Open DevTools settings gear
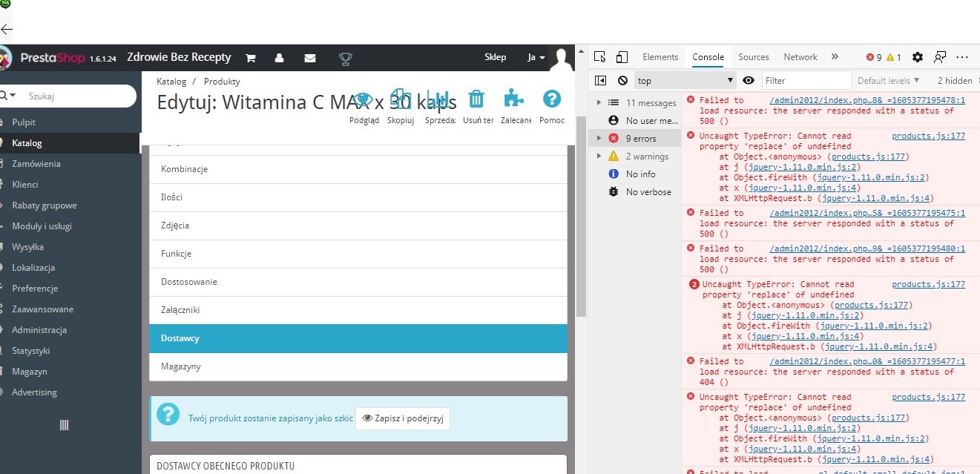 pos(918,57)
